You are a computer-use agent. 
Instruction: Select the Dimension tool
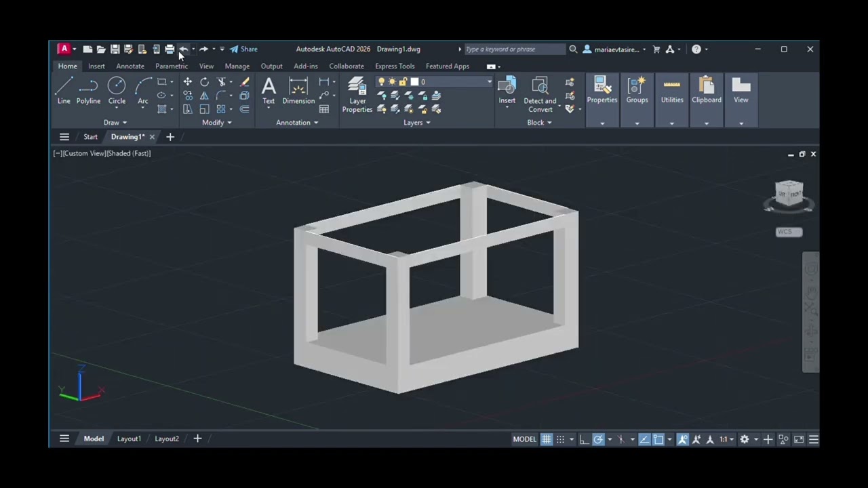coord(298,90)
